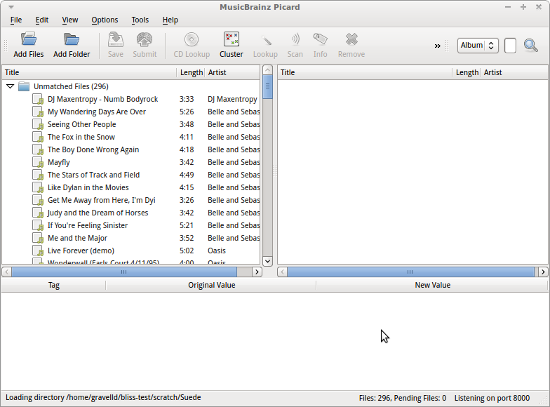The image size is (550, 407).
Task: Click left pane horizontal scroll left arrow
Action: click(x=7, y=272)
